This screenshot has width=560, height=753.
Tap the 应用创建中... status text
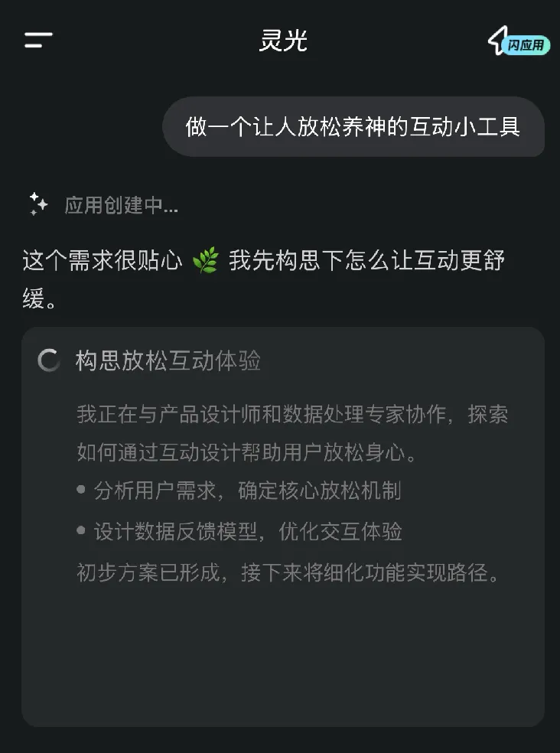121,205
